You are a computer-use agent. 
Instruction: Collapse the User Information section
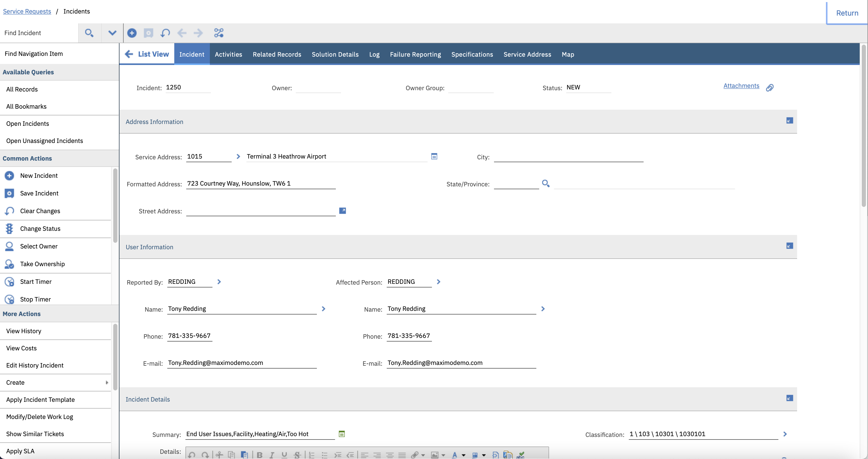(790, 246)
